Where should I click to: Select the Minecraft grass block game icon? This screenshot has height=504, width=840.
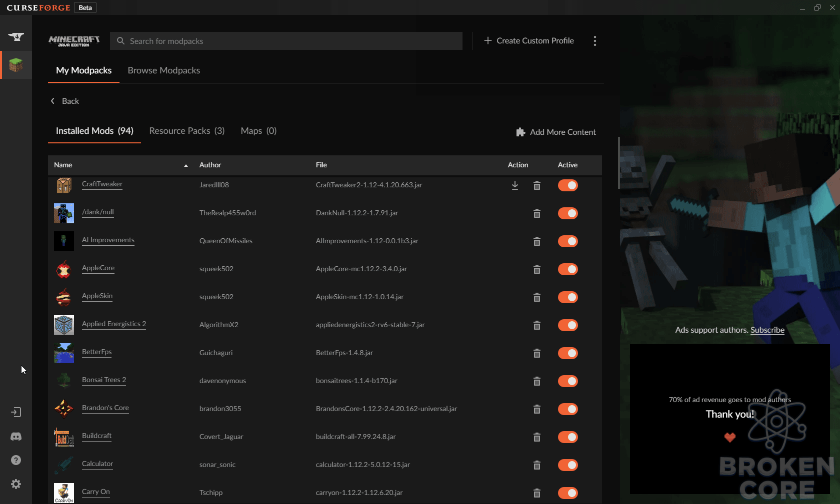(16, 65)
